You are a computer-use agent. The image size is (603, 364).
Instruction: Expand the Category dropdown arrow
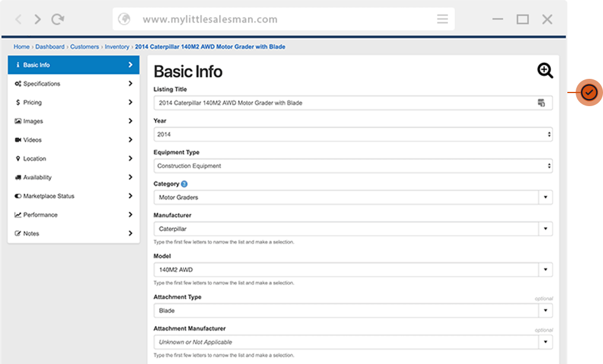[x=545, y=197]
